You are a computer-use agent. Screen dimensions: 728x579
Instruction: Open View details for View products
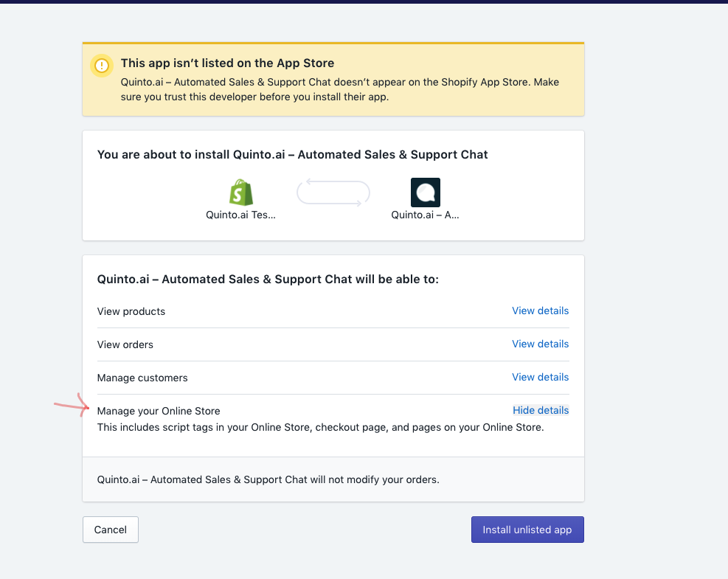pos(540,311)
